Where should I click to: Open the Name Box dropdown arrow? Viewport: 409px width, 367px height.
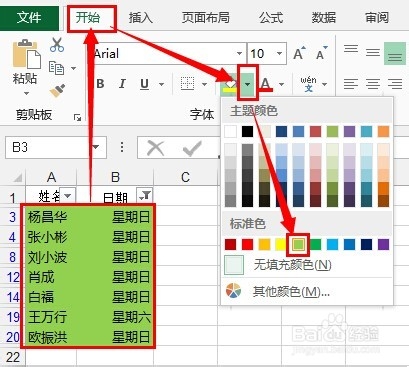click(96, 147)
